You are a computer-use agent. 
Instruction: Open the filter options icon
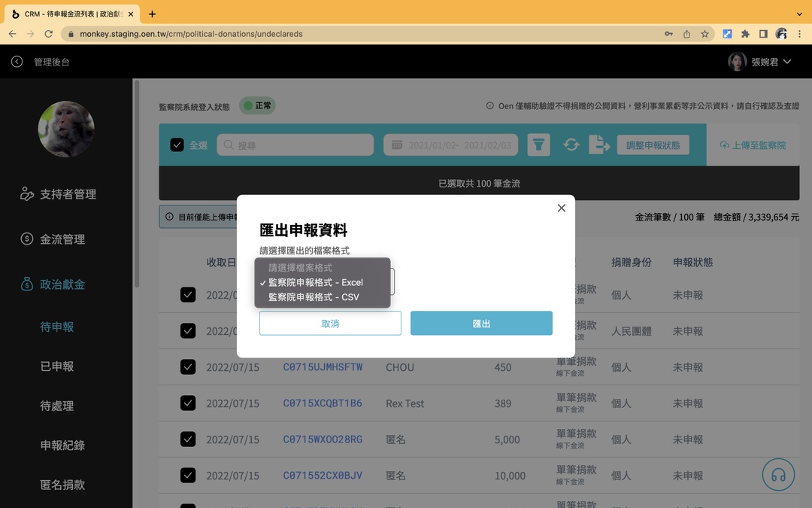coord(538,144)
